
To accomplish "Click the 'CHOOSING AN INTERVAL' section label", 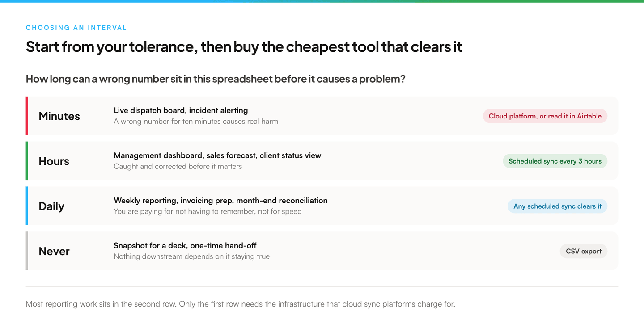I will (x=76, y=28).
